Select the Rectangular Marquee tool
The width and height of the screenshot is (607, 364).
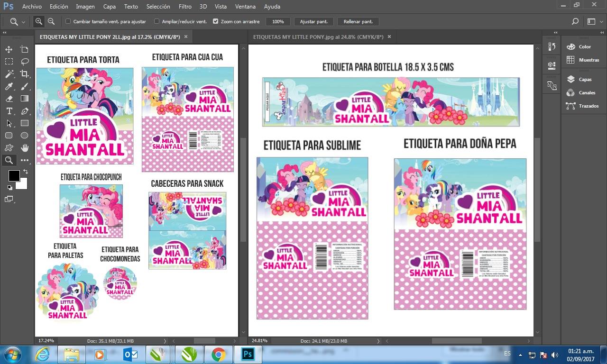(9, 62)
